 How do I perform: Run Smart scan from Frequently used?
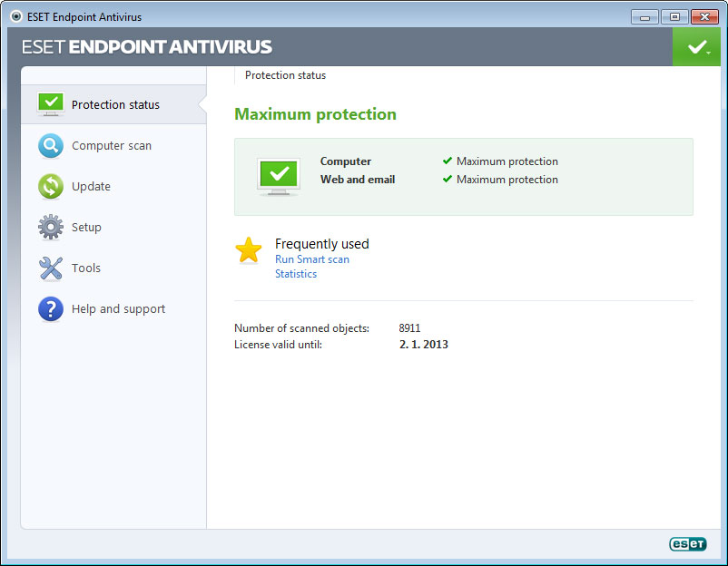click(311, 259)
